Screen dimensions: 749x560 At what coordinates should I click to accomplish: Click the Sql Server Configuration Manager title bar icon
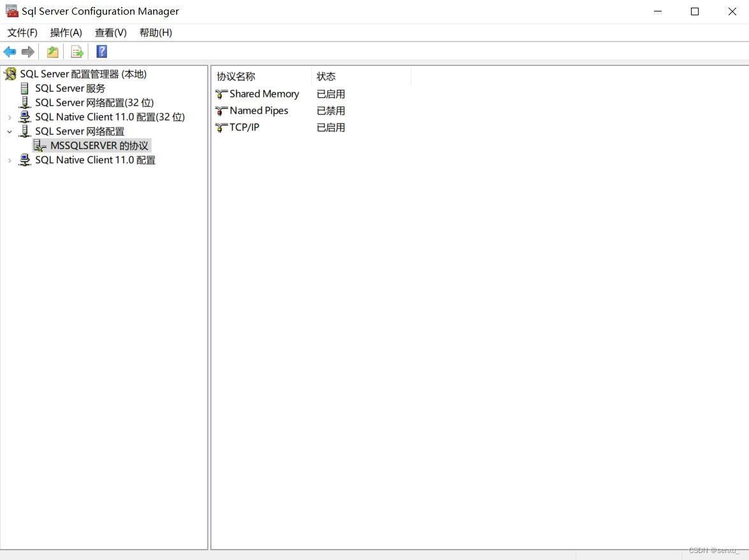[x=12, y=11]
